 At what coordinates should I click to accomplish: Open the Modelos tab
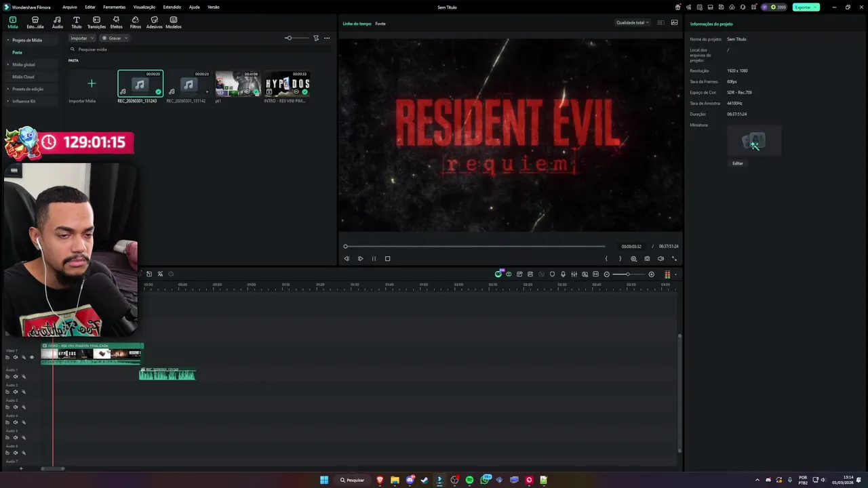[x=174, y=22]
